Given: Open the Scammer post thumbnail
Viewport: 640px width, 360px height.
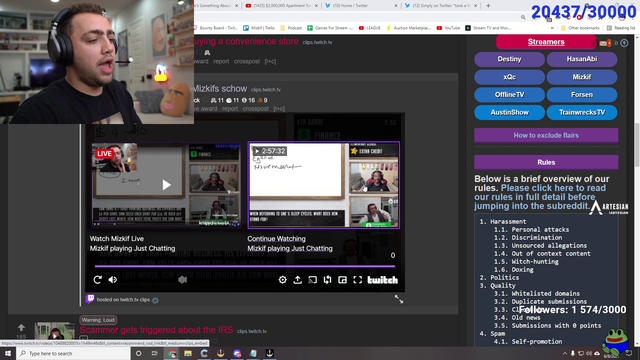Looking at the screenshot, I should (55, 331).
